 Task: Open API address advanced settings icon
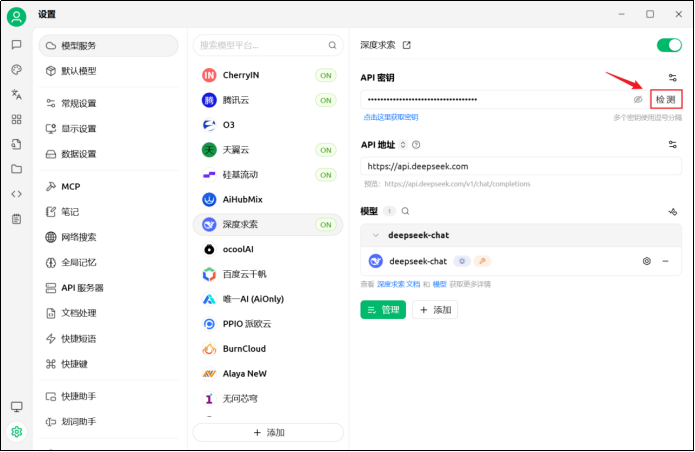coord(672,144)
